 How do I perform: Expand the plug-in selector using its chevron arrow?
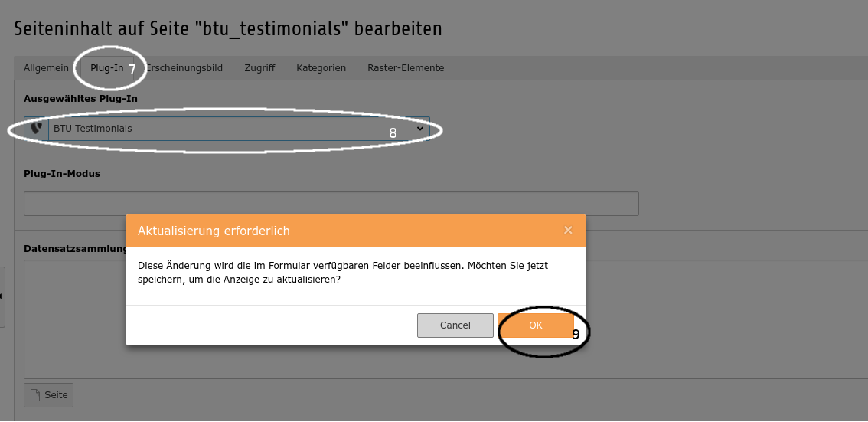click(x=419, y=129)
